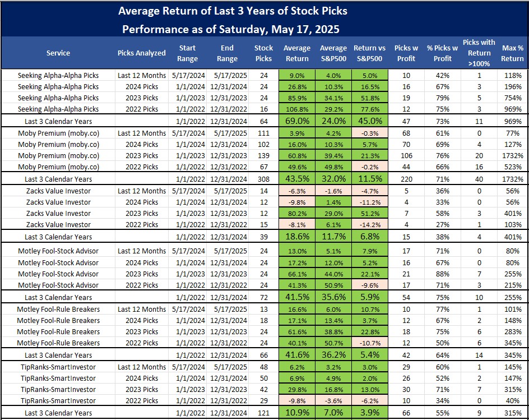Click the 'Start Range' column header
The width and height of the screenshot is (529, 420).
(x=187, y=53)
